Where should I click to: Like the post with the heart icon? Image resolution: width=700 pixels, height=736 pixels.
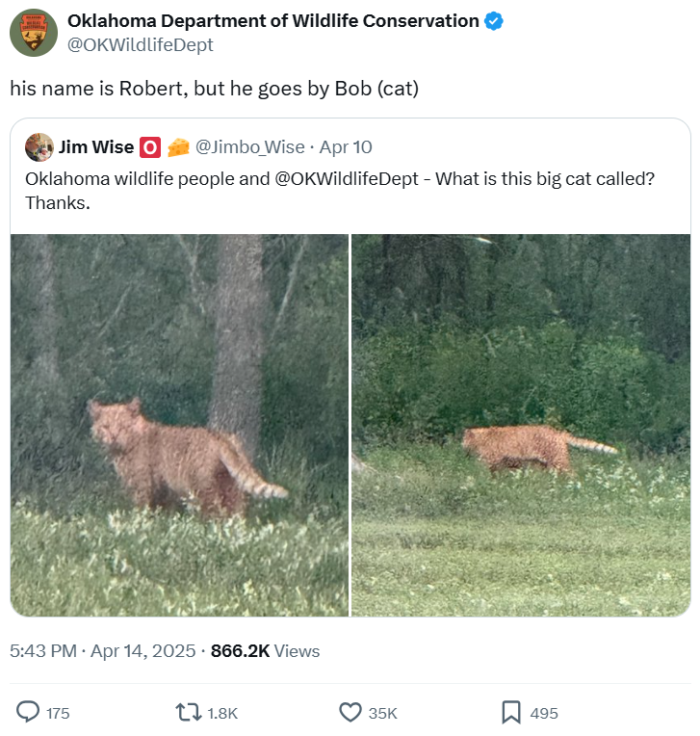point(350,713)
